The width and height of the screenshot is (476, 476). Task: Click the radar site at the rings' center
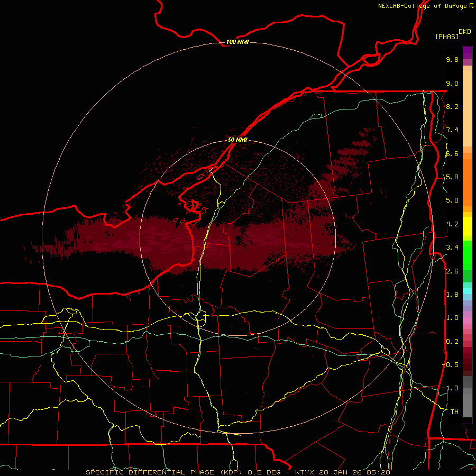[237, 238]
